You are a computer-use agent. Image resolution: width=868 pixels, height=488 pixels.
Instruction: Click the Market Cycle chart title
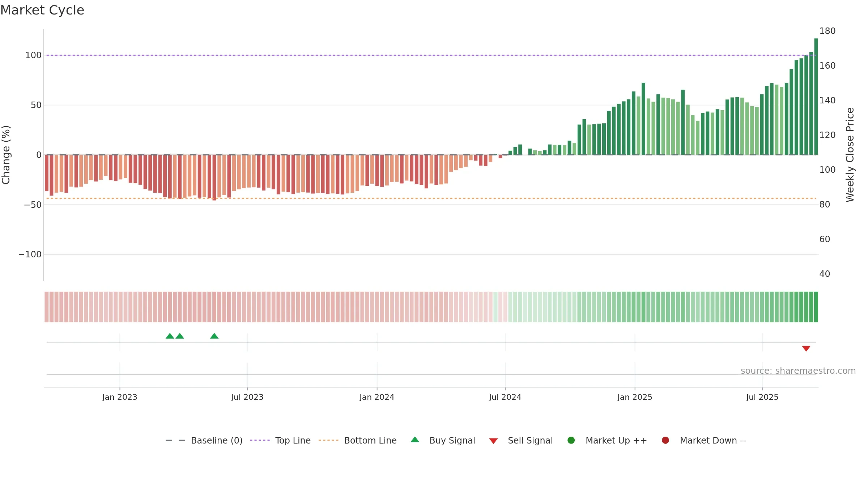(42, 10)
